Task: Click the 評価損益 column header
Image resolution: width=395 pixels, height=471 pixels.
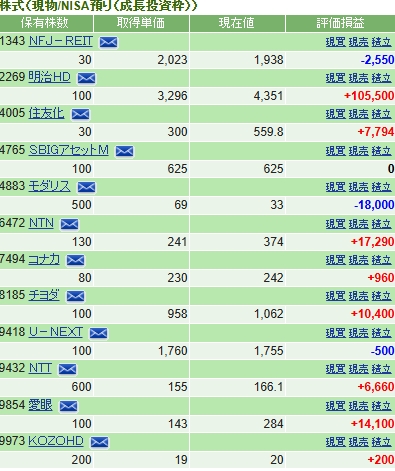Action: [340, 23]
